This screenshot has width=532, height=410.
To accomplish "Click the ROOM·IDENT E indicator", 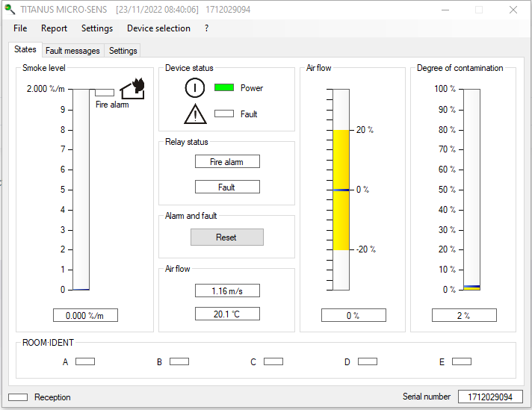I will click(x=462, y=361).
